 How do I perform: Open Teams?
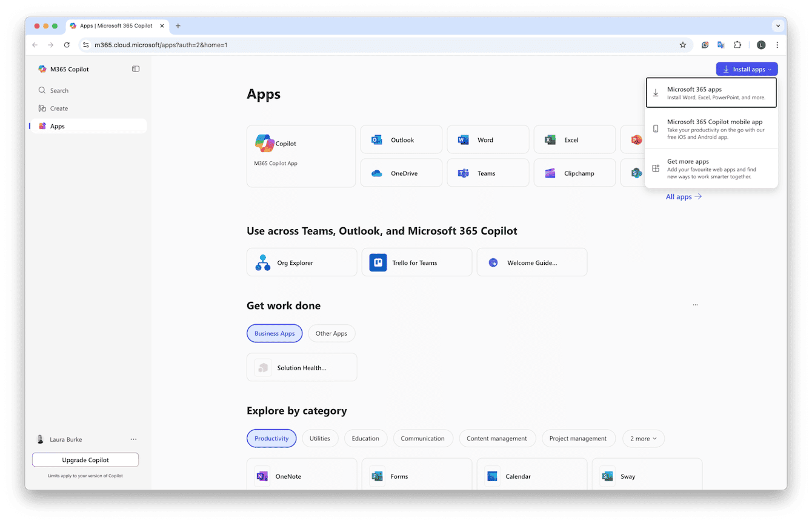(488, 173)
